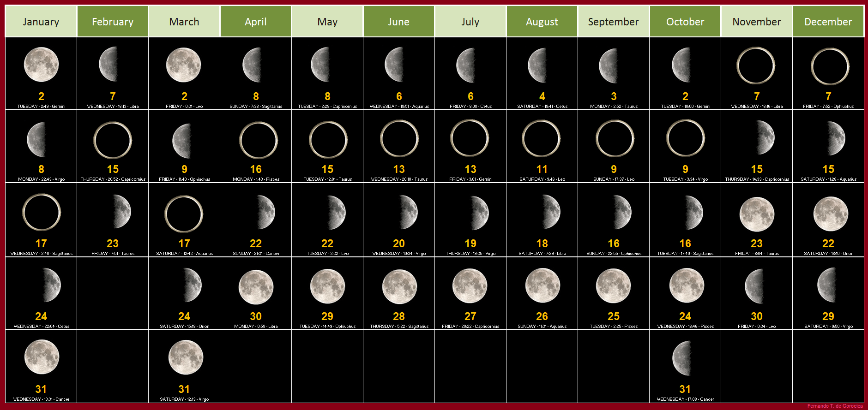Select the May 8 last quarter moon
The image size is (868, 410).
[320, 65]
